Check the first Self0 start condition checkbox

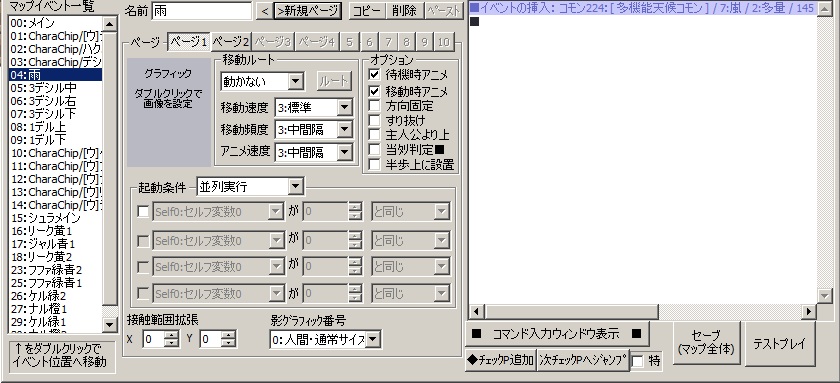(143, 212)
